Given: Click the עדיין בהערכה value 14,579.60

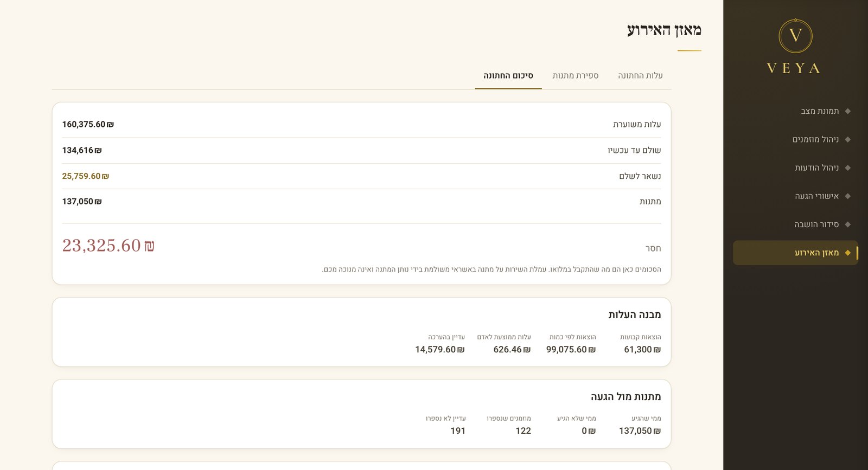Looking at the screenshot, I should click(x=440, y=350).
